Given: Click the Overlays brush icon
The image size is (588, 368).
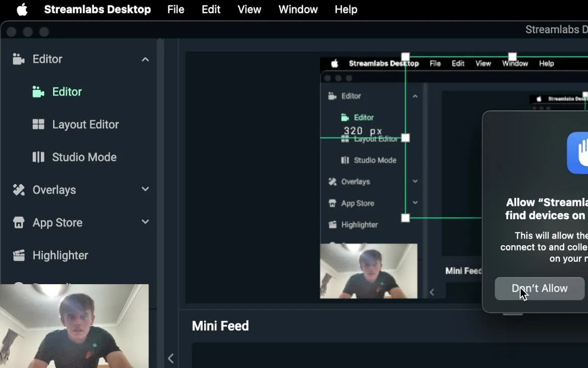Looking at the screenshot, I should point(18,190).
